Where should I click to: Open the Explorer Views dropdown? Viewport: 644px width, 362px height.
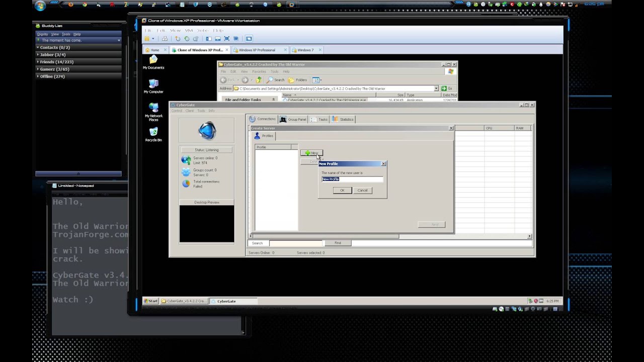pos(316,80)
